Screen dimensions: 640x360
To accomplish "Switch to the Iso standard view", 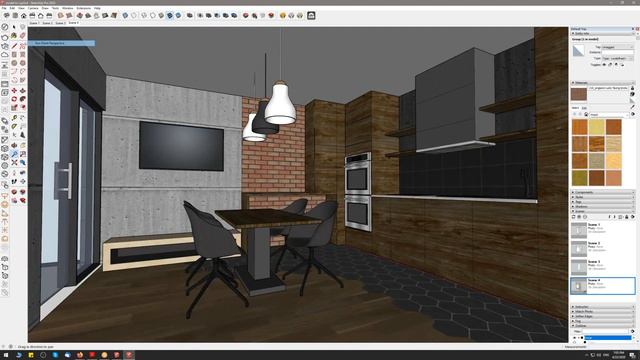I will click(7, 16).
